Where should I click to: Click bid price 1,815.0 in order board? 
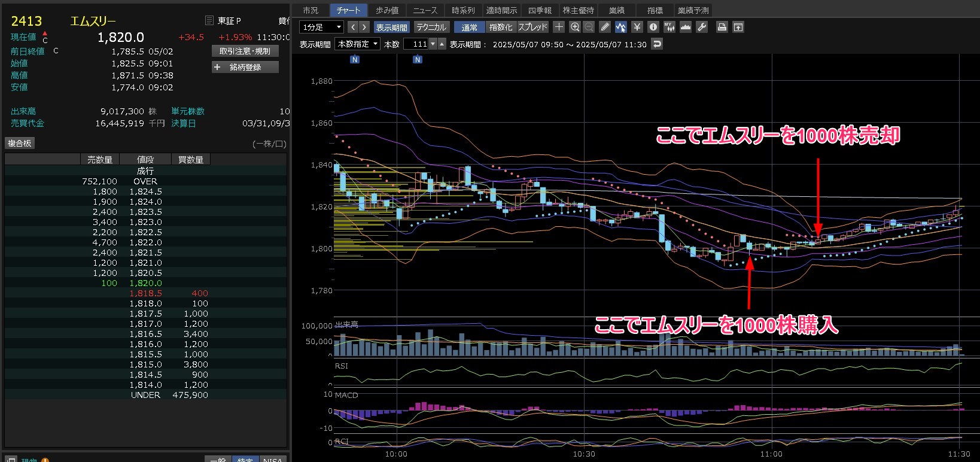pyautogui.click(x=146, y=364)
